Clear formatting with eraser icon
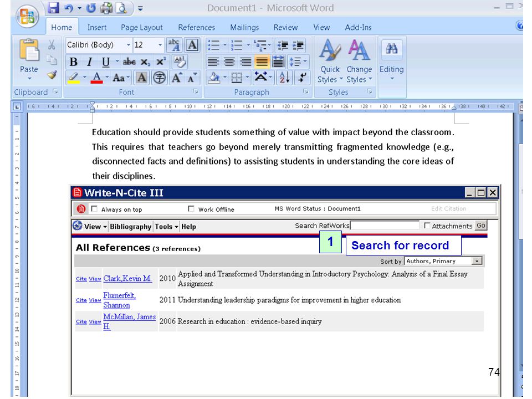The image size is (532, 399). (180, 62)
